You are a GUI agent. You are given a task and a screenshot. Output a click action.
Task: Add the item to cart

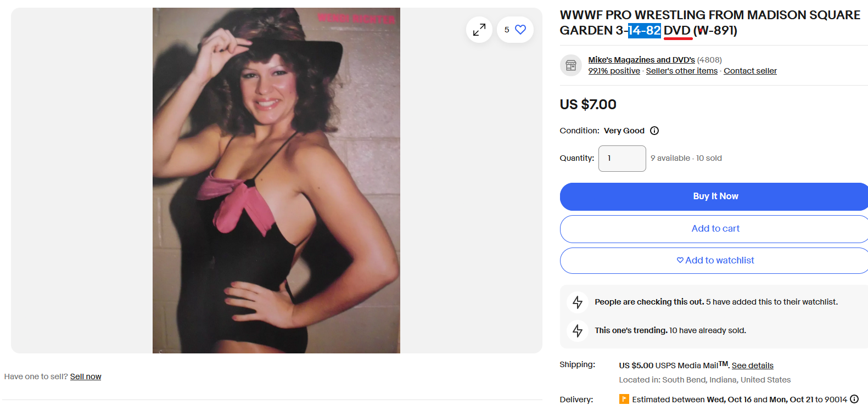tap(715, 229)
